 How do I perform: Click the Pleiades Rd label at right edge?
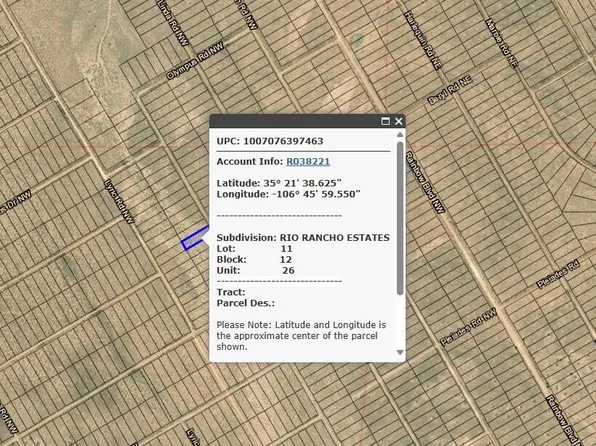click(558, 274)
